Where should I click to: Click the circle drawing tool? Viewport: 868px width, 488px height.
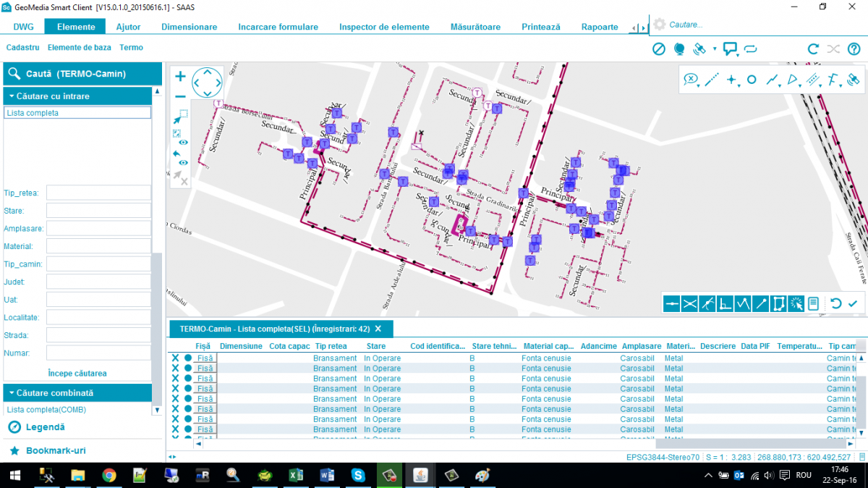[752, 80]
